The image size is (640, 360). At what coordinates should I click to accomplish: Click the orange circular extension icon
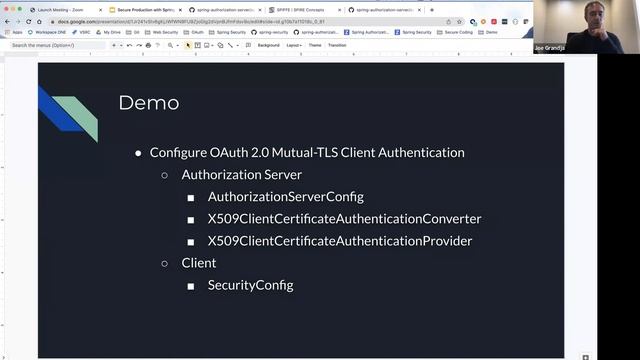click(x=483, y=22)
